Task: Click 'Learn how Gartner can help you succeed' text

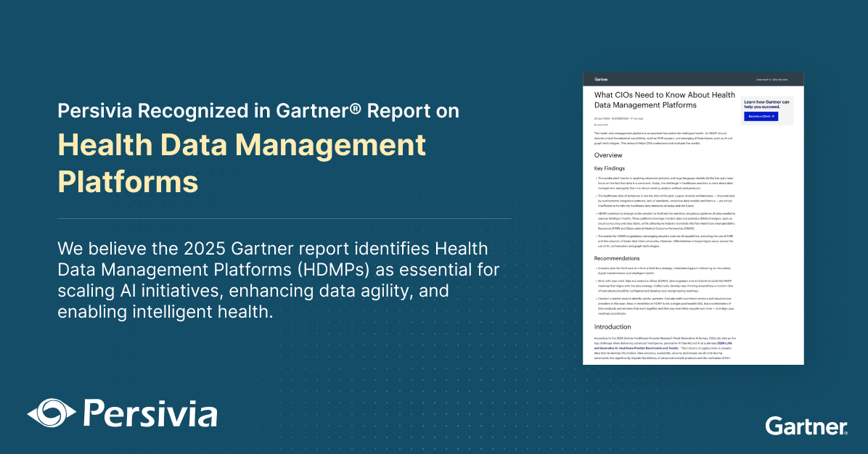Action: click(x=766, y=104)
